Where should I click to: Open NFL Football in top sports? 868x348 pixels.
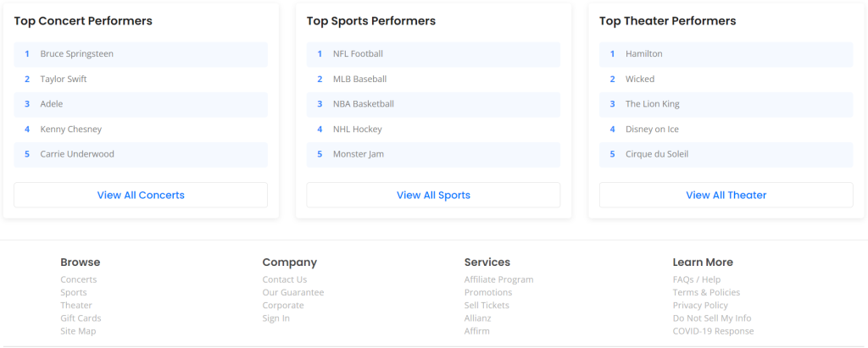click(x=358, y=54)
